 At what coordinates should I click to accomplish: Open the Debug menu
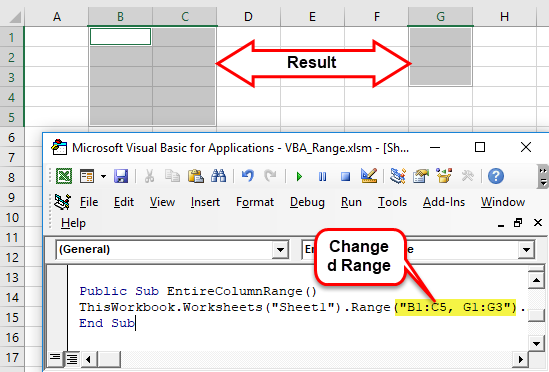pos(307,202)
